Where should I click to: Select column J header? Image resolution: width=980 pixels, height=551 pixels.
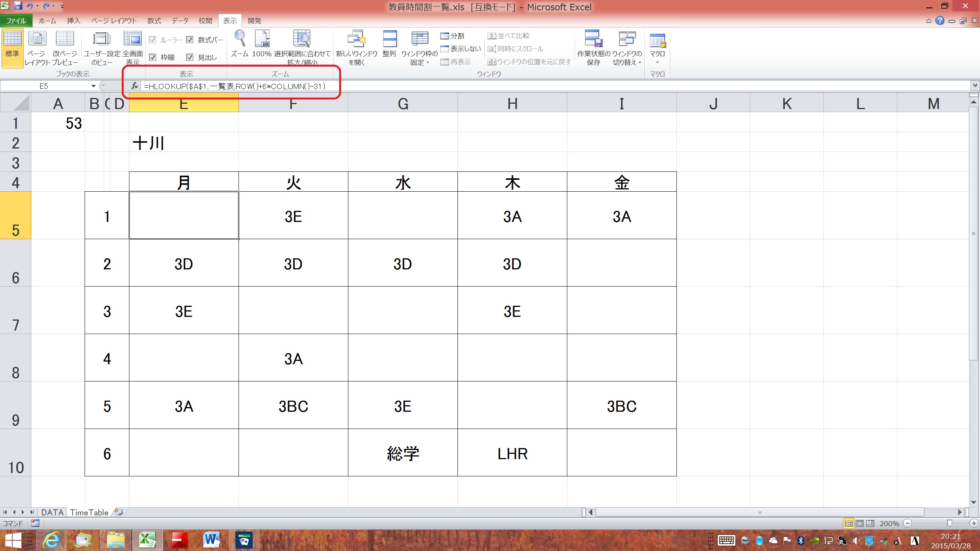[x=713, y=103]
